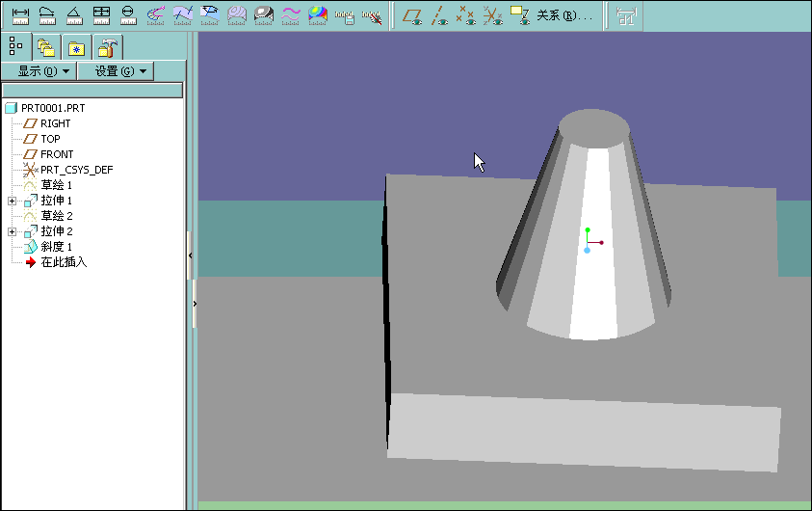The height and width of the screenshot is (511, 812).
Task: Click the distance measurement tool icon
Action: tap(19, 14)
